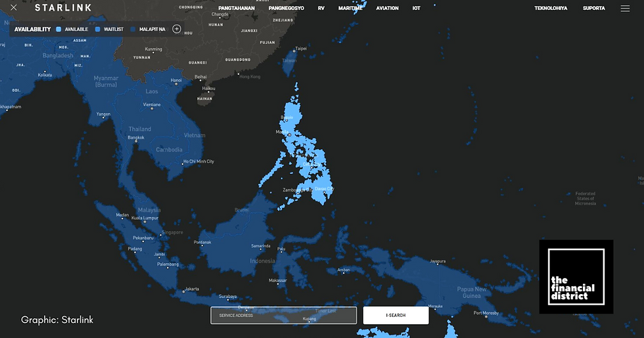Click the Haikou city label
The height and width of the screenshot is (338, 644).
coord(208,88)
